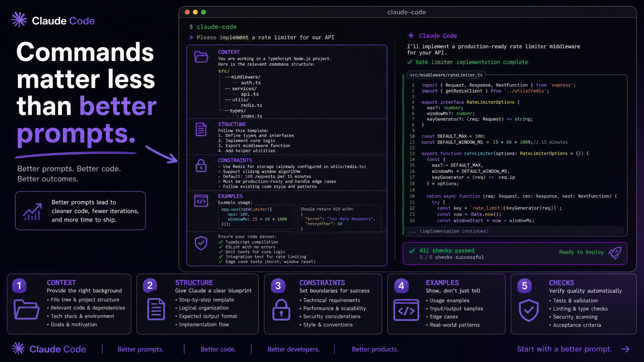Expand the services/ folder in the src tree

(244, 89)
